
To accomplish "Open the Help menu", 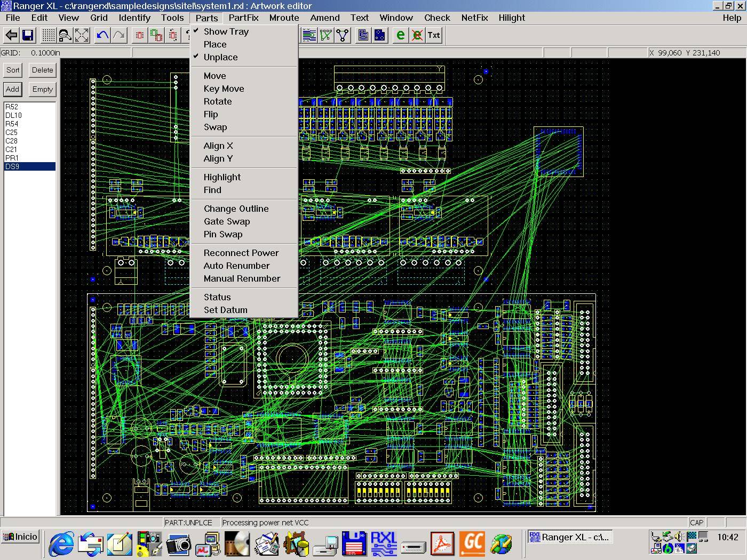I will tap(732, 18).
